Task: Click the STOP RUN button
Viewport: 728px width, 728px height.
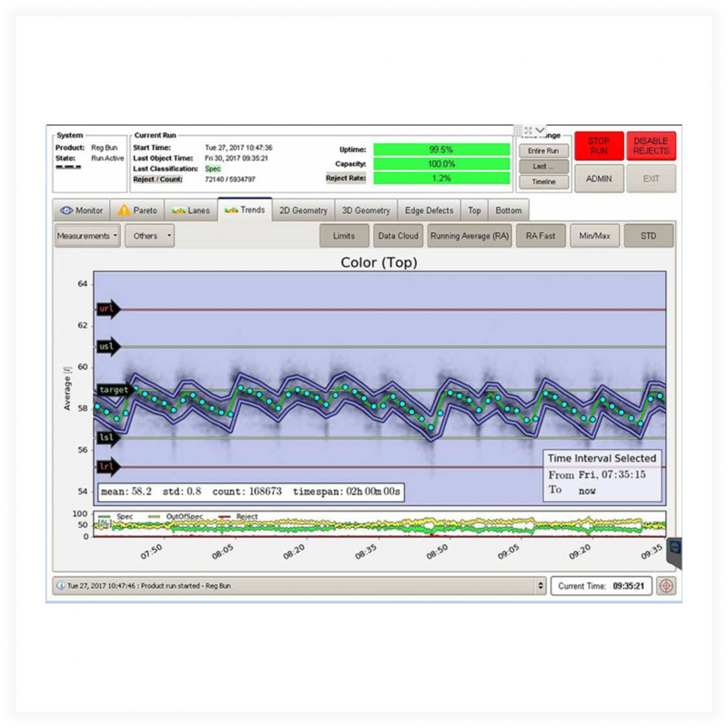Action: pyautogui.click(x=599, y=146)
